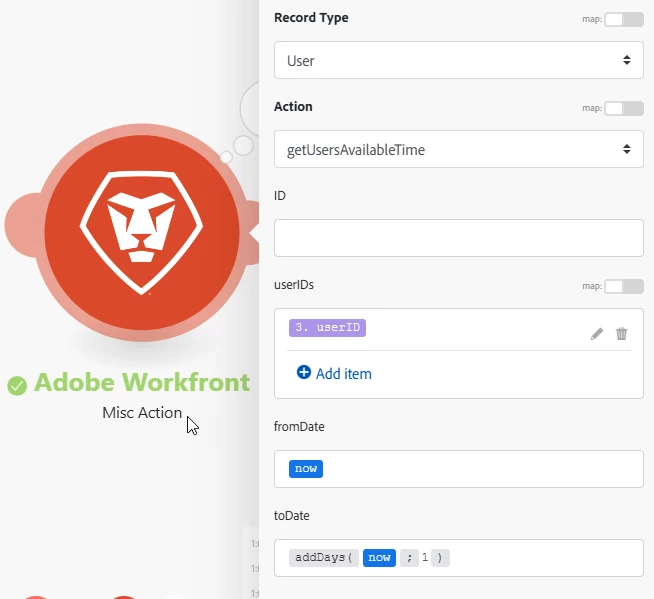Viewport: 654px width, 599px height.
Task: Toggle map switch for userIDs
Action: pos(624,287)
